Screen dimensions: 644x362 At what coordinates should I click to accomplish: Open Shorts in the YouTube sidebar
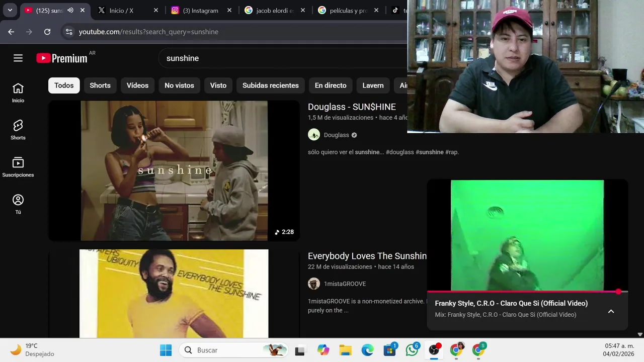click(x=18, y=130)
